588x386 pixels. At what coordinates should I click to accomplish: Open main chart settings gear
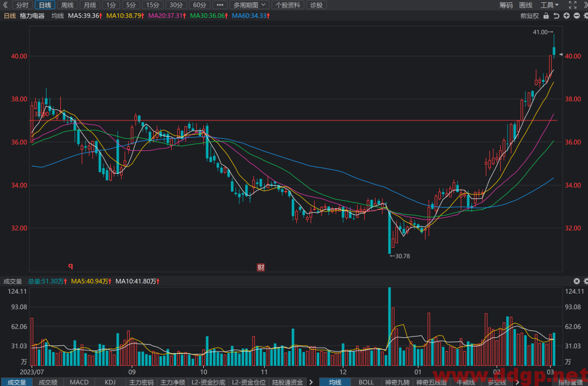tap(586, 15)
